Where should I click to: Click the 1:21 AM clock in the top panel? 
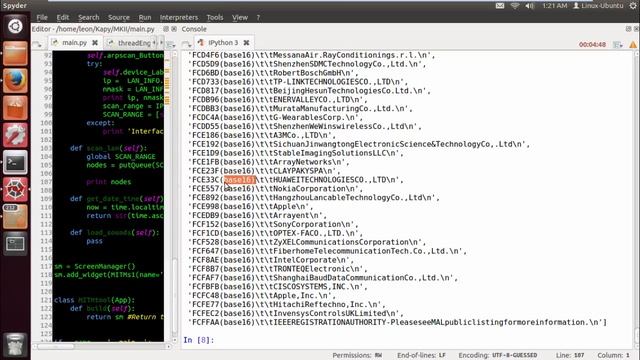[555, 6]
